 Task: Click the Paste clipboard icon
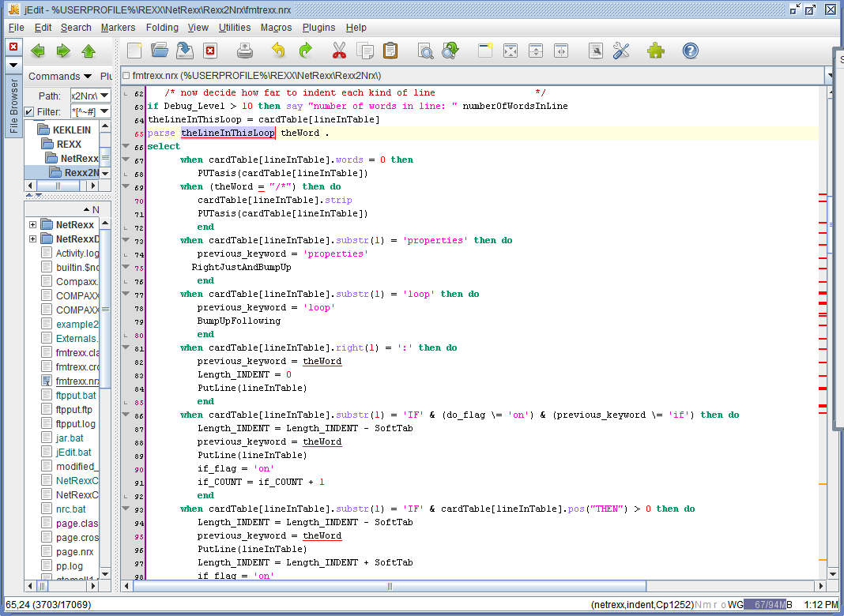click(x=390, y=51)
